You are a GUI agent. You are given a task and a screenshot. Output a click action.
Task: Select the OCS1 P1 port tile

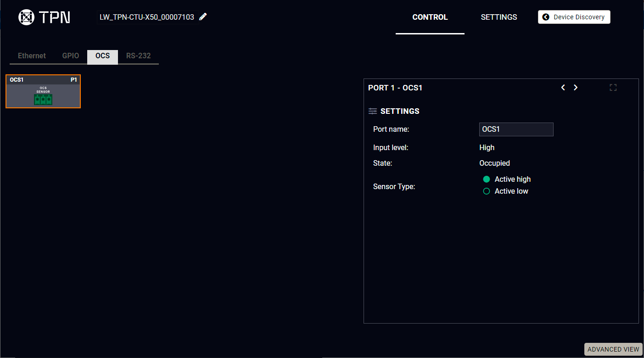click(43, 91)
